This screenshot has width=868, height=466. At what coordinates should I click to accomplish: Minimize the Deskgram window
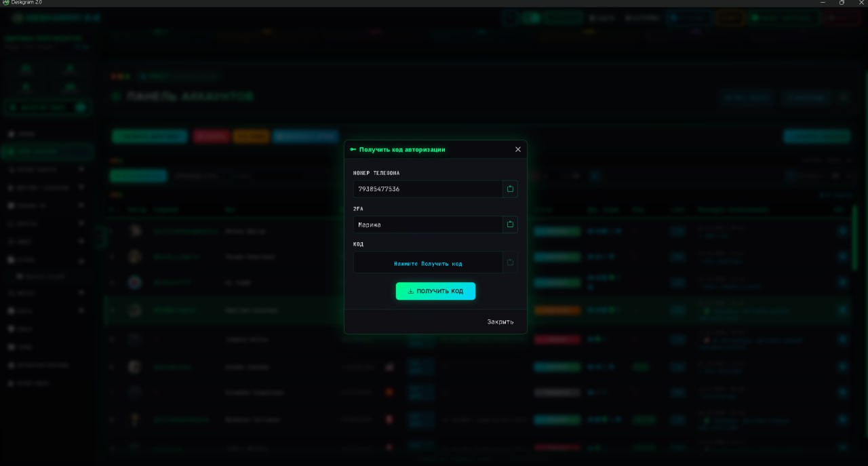[x=823, y=3]
